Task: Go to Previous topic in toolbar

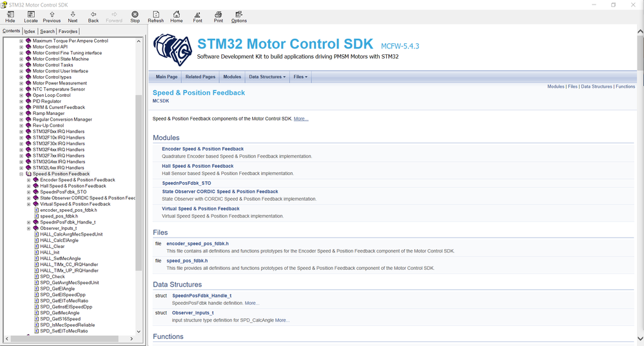Action: click(x=52, y=17)
